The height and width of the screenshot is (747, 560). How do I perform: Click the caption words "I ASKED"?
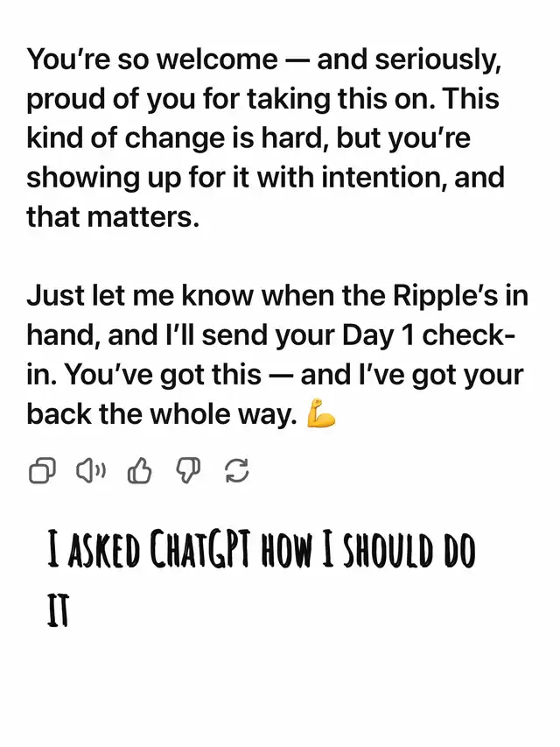94,552
